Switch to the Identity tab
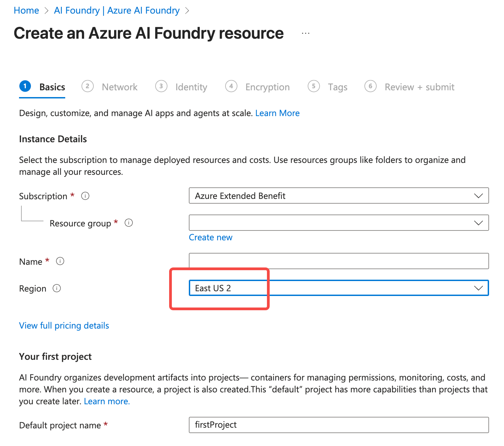Viewport: 504px width, 446px height. 191,87
